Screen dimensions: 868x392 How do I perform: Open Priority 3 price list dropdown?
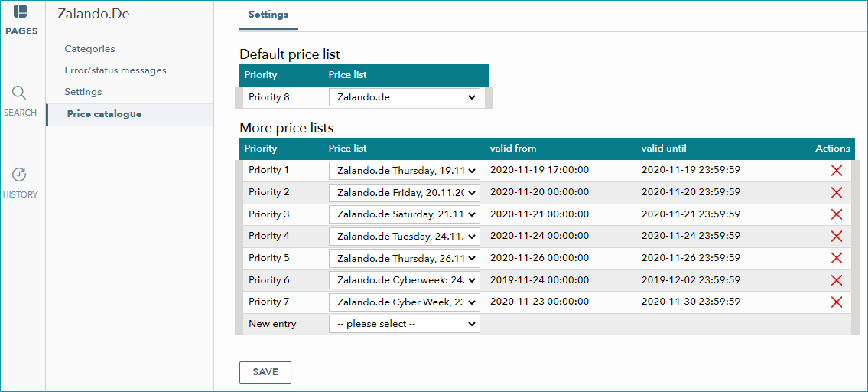[404, 214]
